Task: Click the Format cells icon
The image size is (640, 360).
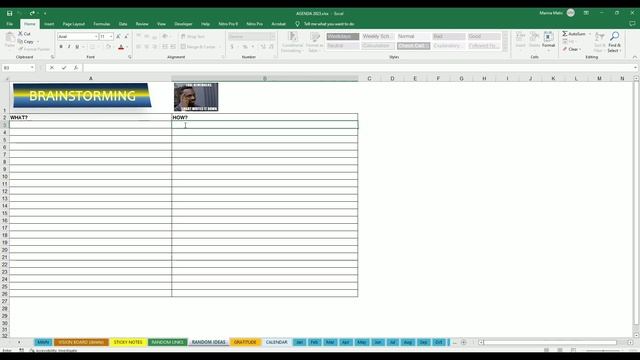Action: click(x=549, y=37)
